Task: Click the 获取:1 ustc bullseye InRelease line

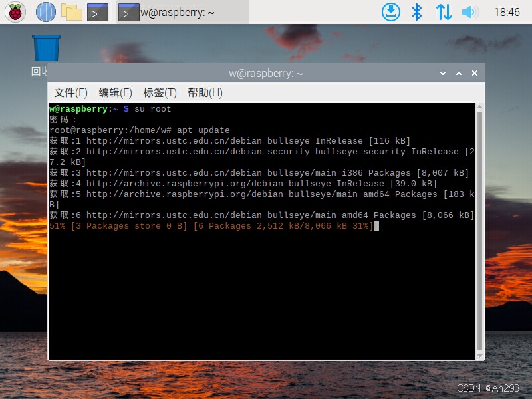Action: coord(229,141)
